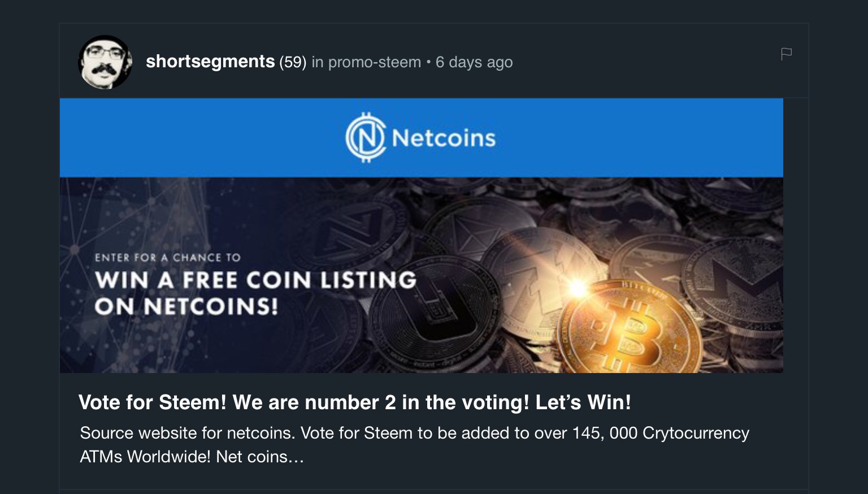Screen dimensions: 868x494
Task: Click the Netcoins circular logo icon
Action: pyautogui.click(x=365, y=137)
